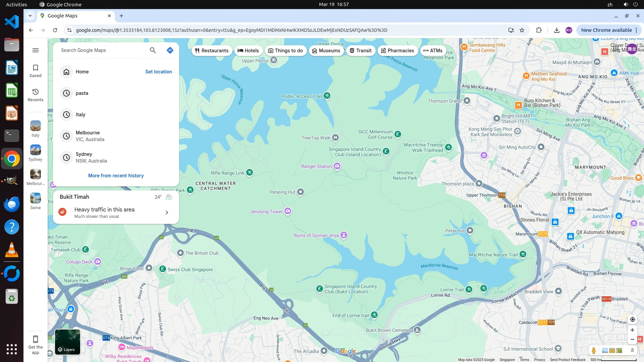The image size is (644, 362).
Task: Open Chrome tab search dropdown
Action: [x=30, y=16]
